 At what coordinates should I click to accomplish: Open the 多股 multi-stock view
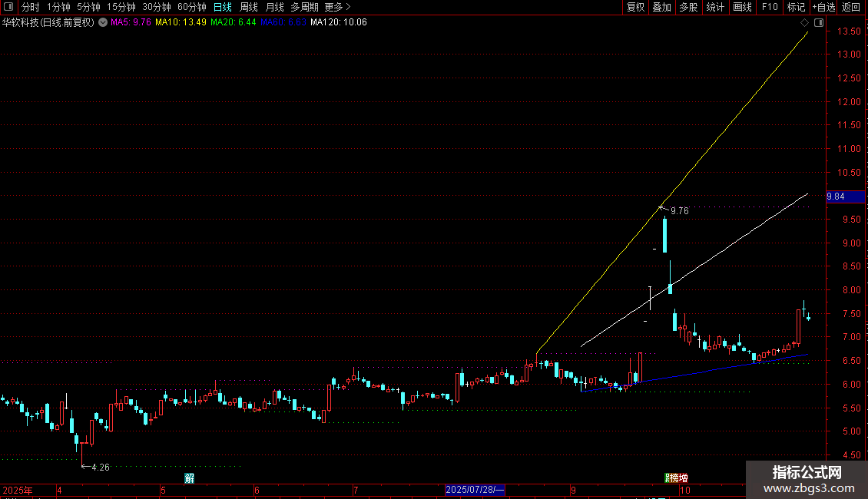coord(688,7)
